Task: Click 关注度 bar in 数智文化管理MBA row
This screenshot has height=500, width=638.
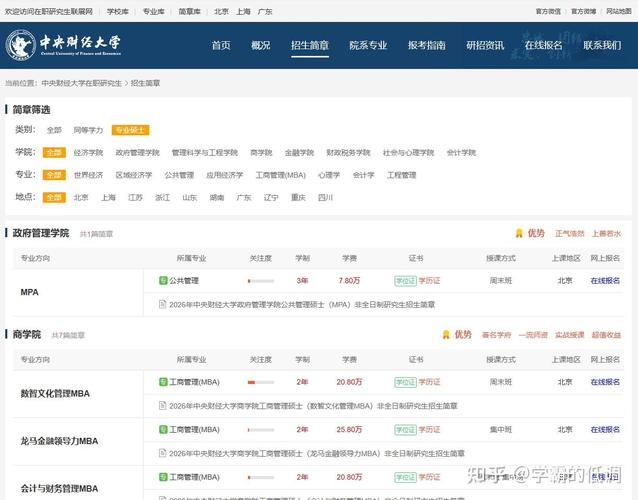Action: pos(261,382)
